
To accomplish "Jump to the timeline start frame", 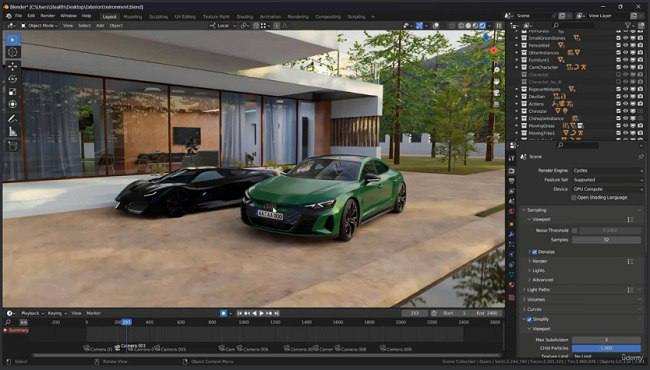I will (239, 314).
